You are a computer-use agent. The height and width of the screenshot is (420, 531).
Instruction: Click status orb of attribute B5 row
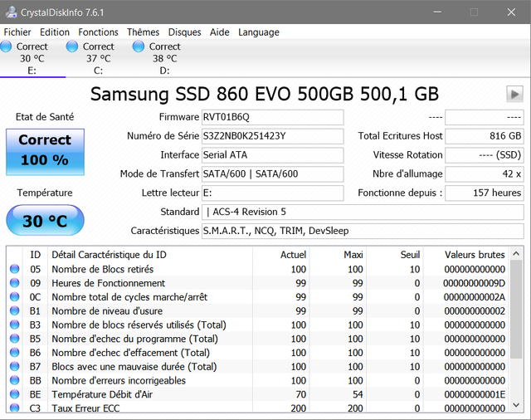pos(15,339)
